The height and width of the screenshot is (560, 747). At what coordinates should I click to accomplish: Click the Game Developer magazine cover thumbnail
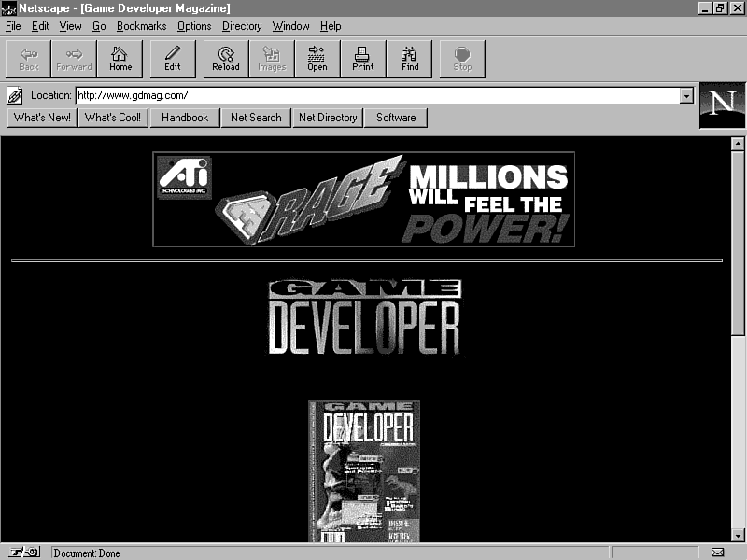point(364,471)
